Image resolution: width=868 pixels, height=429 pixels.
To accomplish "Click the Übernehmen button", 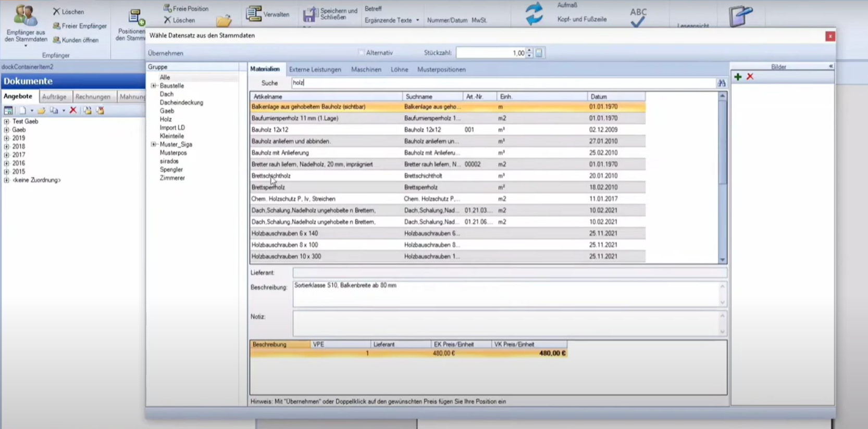I will [x=166, y=53].
